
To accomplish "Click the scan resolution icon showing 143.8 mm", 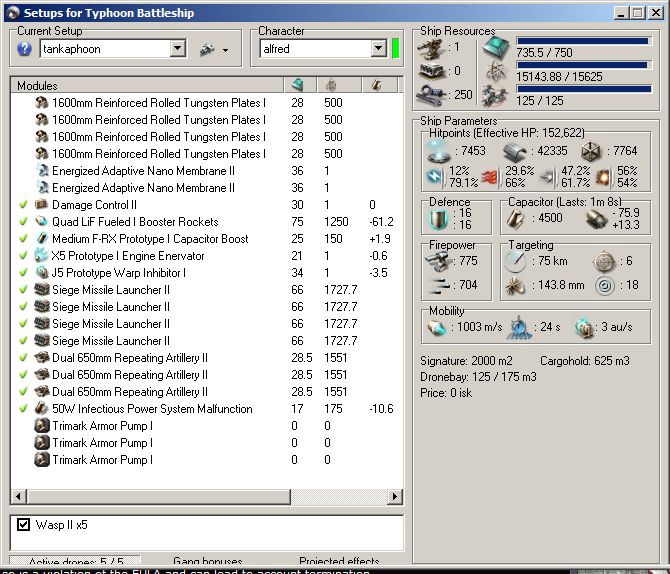I will pos(515,286).
